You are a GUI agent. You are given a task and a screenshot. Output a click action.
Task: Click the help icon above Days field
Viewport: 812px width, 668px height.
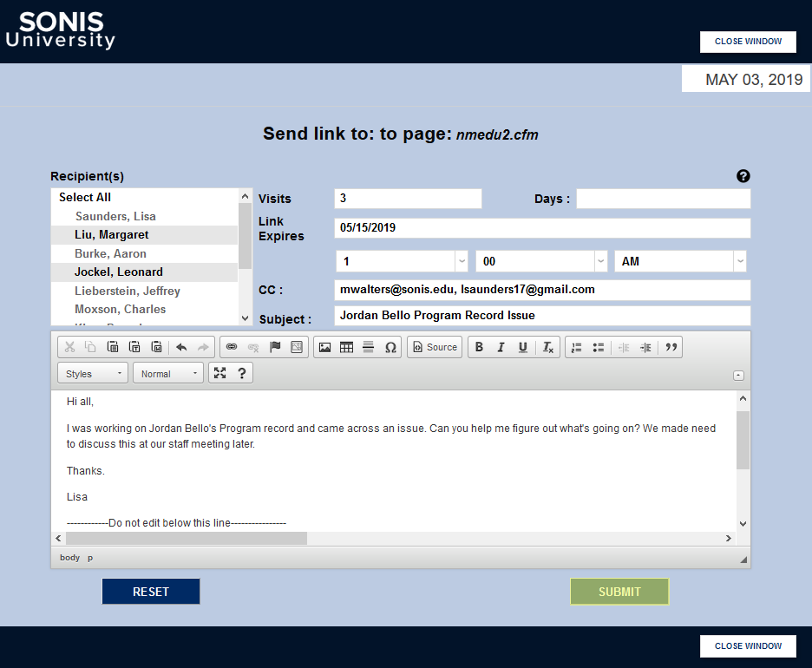pyautogui.click(x=743, y=176)
